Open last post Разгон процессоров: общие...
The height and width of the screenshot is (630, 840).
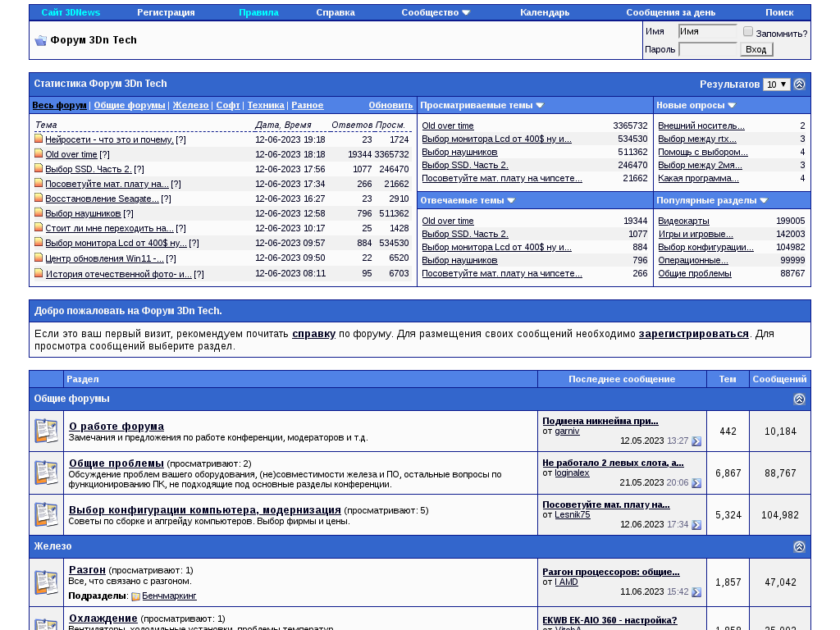click(610, 572)
